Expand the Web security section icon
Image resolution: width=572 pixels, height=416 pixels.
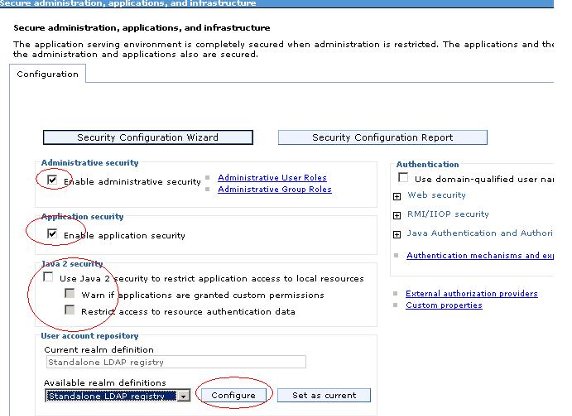[x=397, y=197]
